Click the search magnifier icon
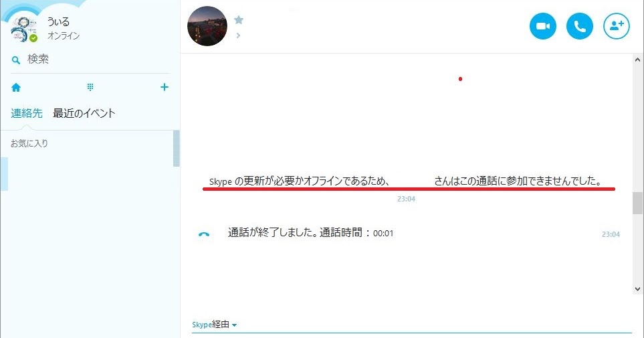Viewport: 644px width, 338px height. 15,60
